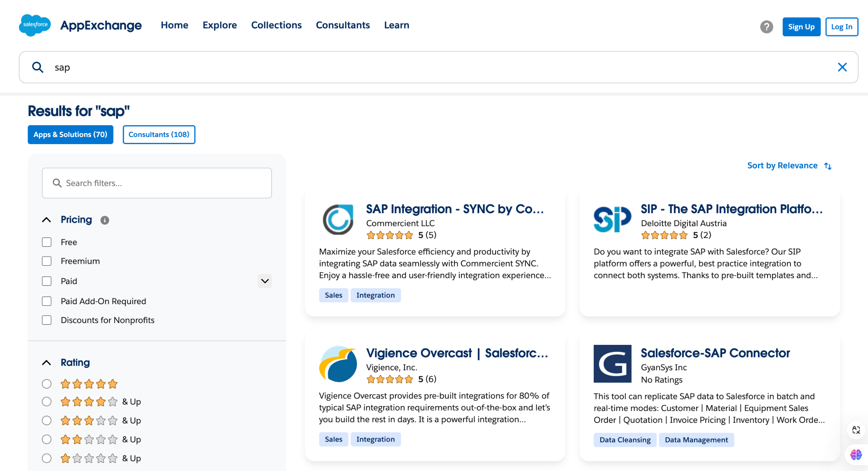Image resolution: width=868 pixels, height=471 pixels.
Task: Open the Consultants nav item
Action: click(343, 25)
